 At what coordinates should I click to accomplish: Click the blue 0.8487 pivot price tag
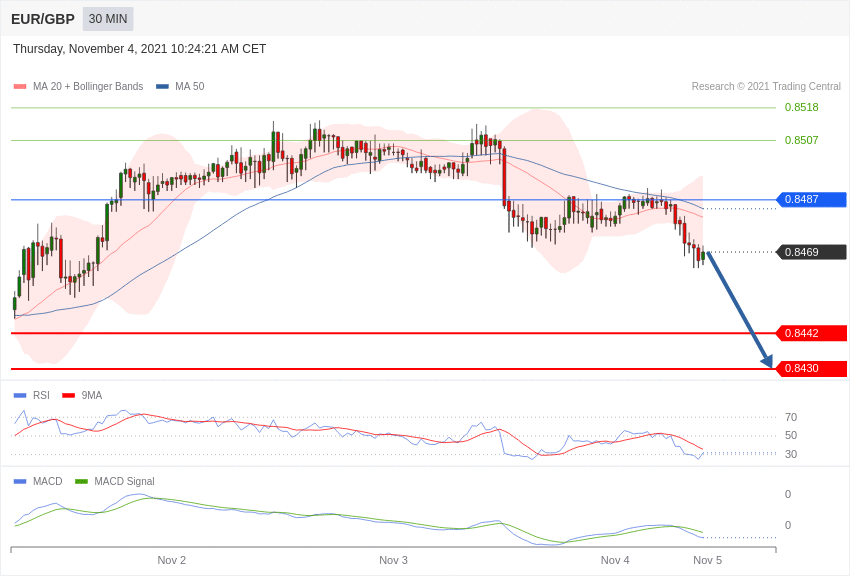point(812,199)
